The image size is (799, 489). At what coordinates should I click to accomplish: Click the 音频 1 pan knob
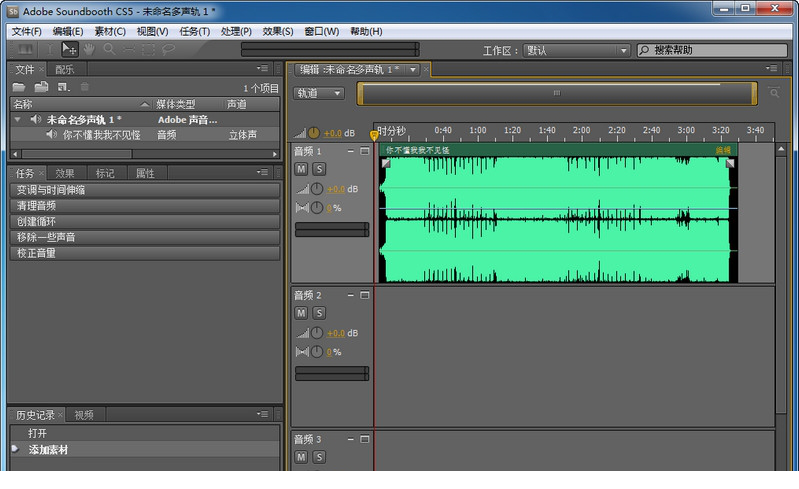[x=317, y=208]
